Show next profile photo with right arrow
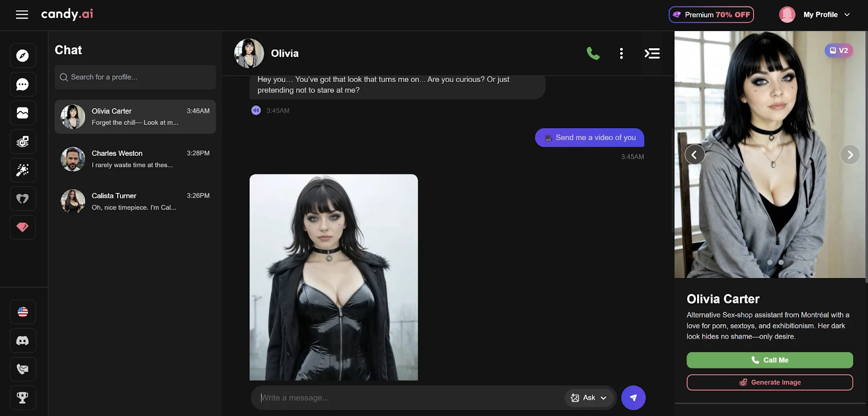This screenshot has height=416, width=868. [850, 155]
